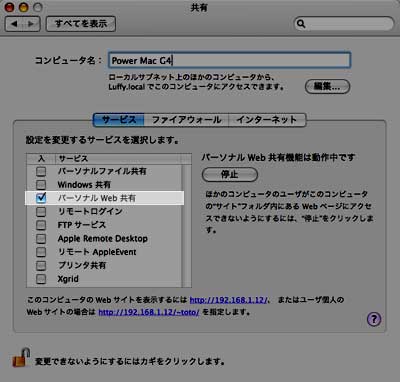The image size is (400, 382).
Task: Click the すべてを表示 button
Action: coord(81,24)
